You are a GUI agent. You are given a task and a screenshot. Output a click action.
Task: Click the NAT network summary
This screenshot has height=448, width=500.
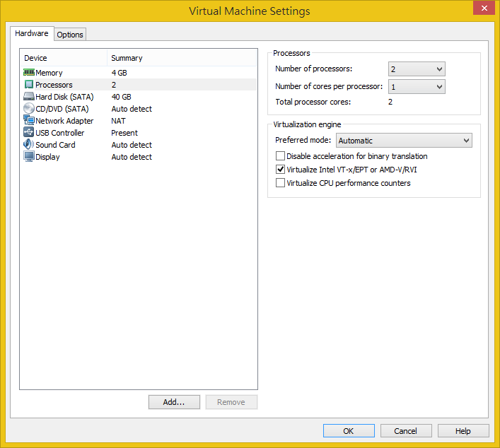point(118,121)
